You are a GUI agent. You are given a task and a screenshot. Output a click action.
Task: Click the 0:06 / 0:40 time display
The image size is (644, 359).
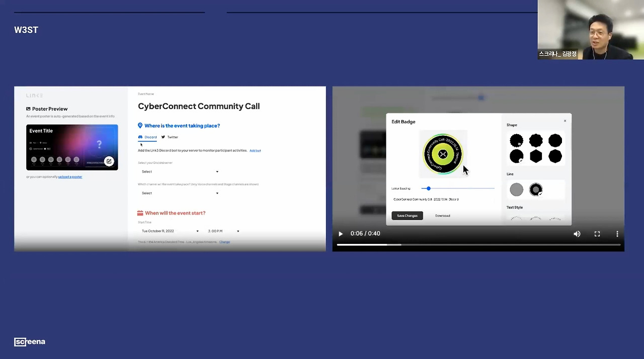coord(365,234)
